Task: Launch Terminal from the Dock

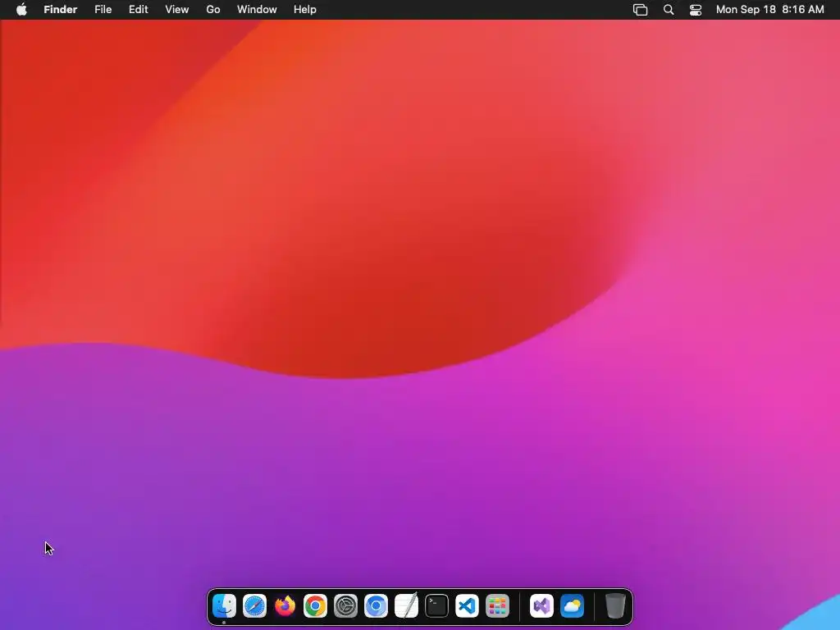Action: pyautogui.click(x=436, y=606)
